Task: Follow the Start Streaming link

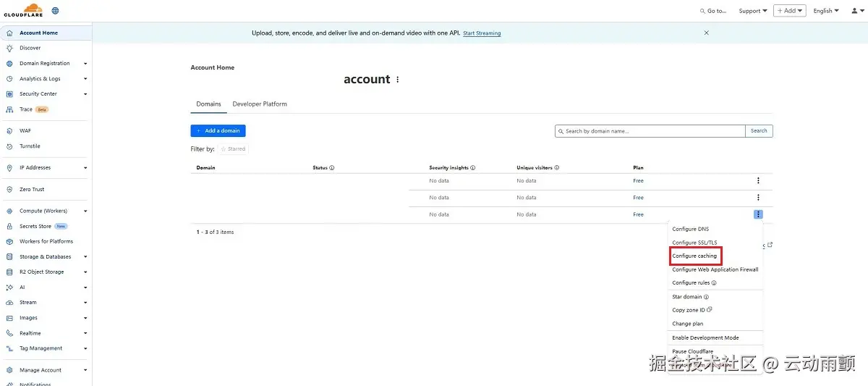Action: (x=482, y=33)
